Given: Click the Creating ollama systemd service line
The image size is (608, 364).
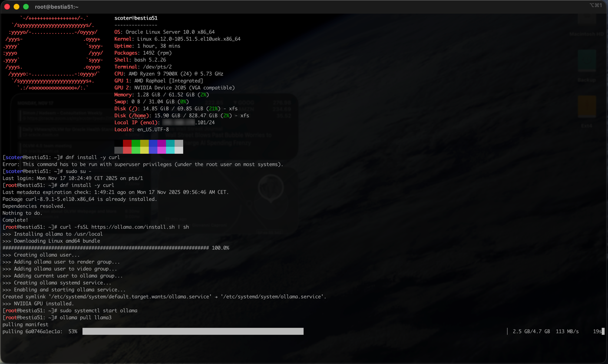Looking at the screenshot, I should click(57, 283).
